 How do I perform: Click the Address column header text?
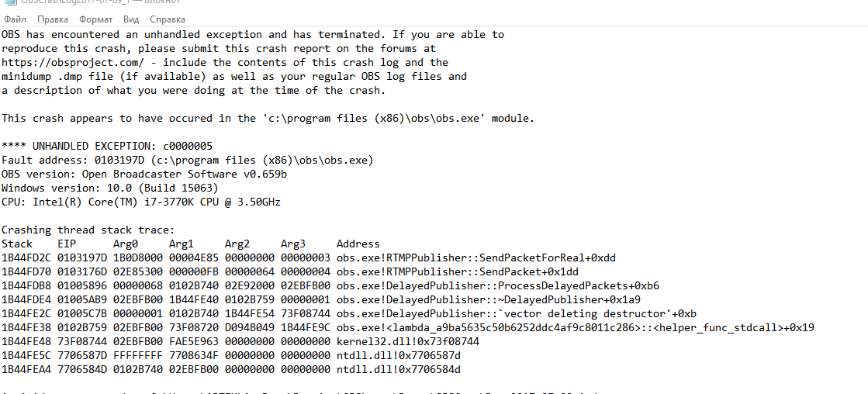[358, 244]
